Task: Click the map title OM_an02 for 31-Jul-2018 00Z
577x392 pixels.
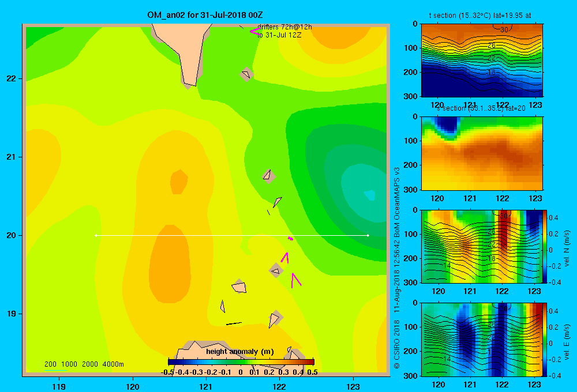Action: tap(205, 15)
